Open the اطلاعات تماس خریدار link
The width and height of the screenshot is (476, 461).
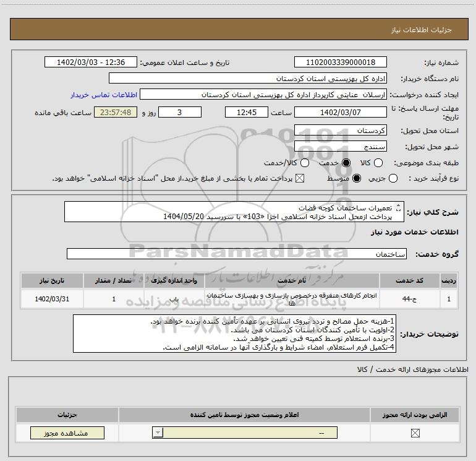(104, 95)
